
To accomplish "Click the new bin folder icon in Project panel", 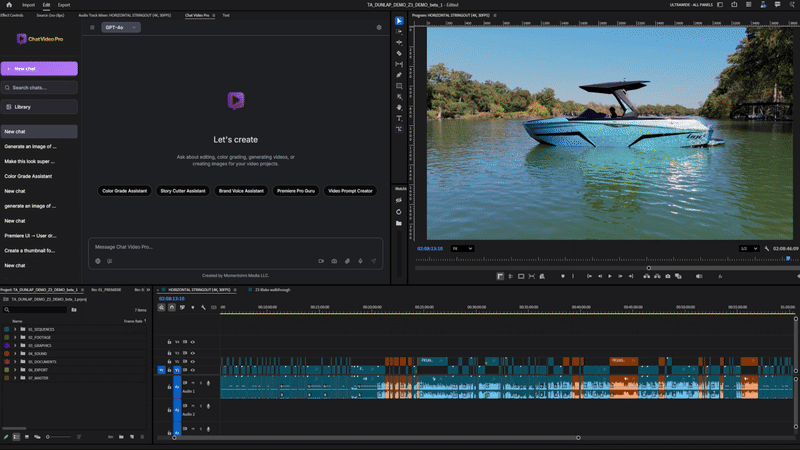I will tap(121, 437).
